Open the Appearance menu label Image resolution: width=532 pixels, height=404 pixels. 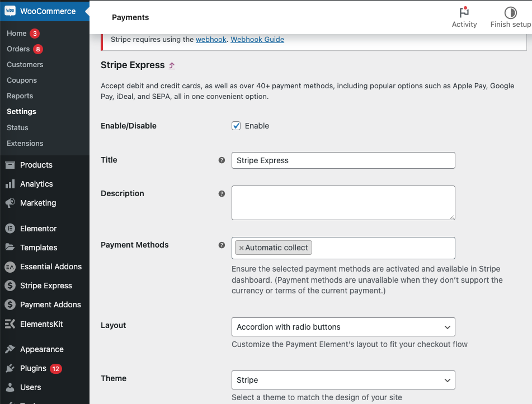click(x=42, y=349)
